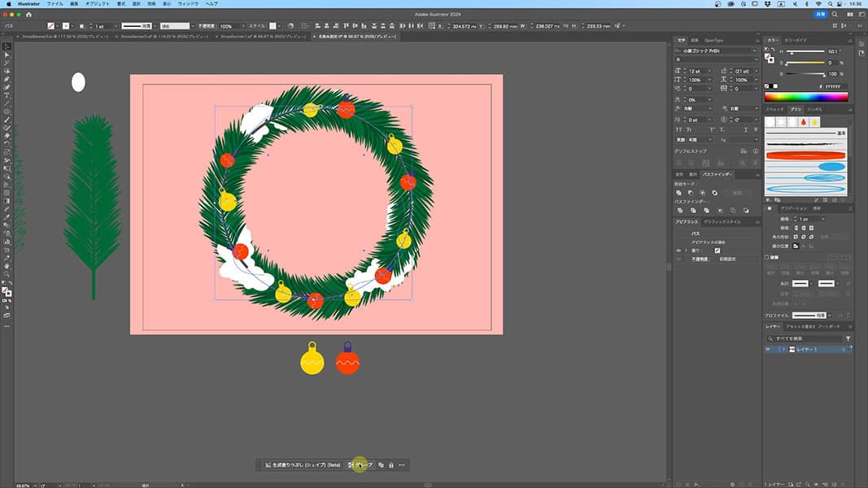Screen dimensions: 868x488
Task: Click the Unite shape mode icon
Action: (679, 192)
